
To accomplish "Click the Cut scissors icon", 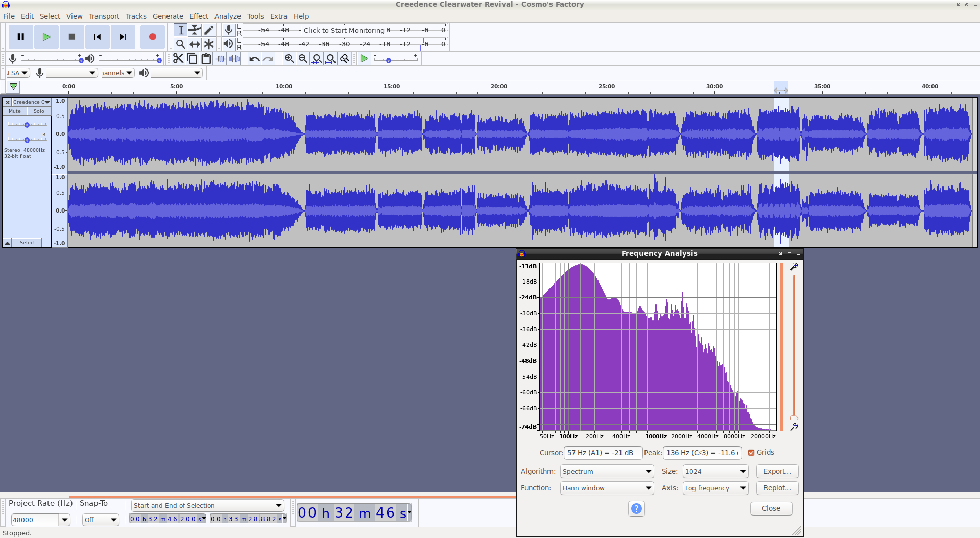I will 178,59.
